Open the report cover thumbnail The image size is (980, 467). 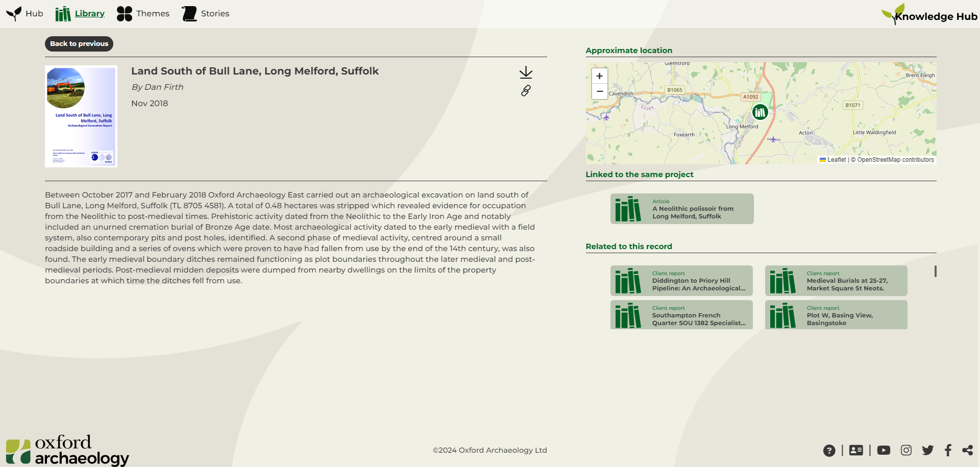coord(81,116)
